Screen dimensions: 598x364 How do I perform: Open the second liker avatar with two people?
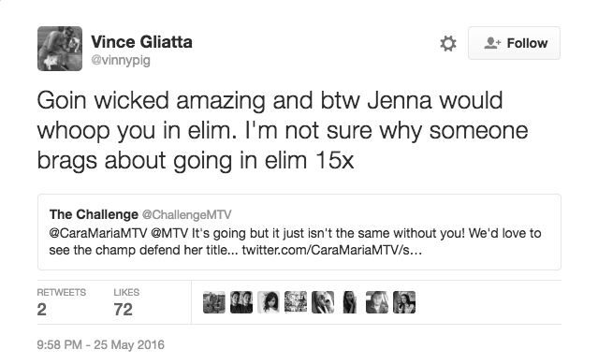[241, 302]
